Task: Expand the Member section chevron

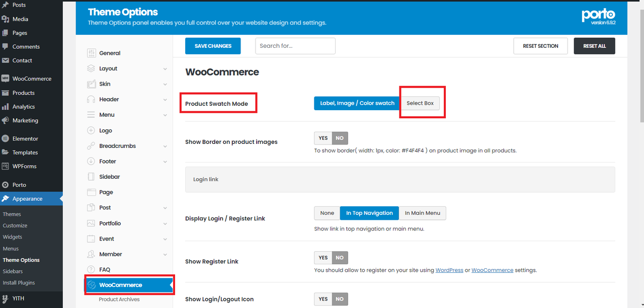Action: [165, 255]
